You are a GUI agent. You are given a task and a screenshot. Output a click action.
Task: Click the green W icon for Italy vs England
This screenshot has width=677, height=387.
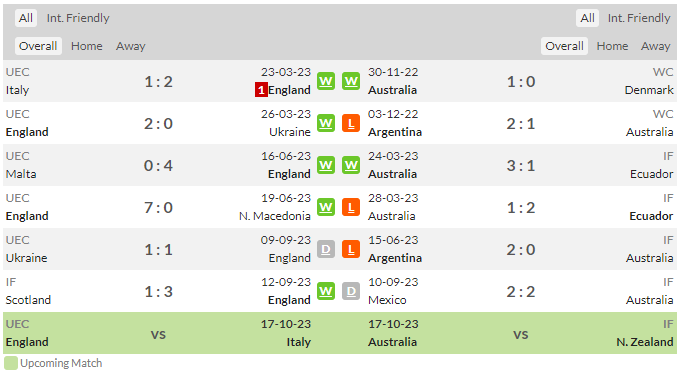coord(326,81)
